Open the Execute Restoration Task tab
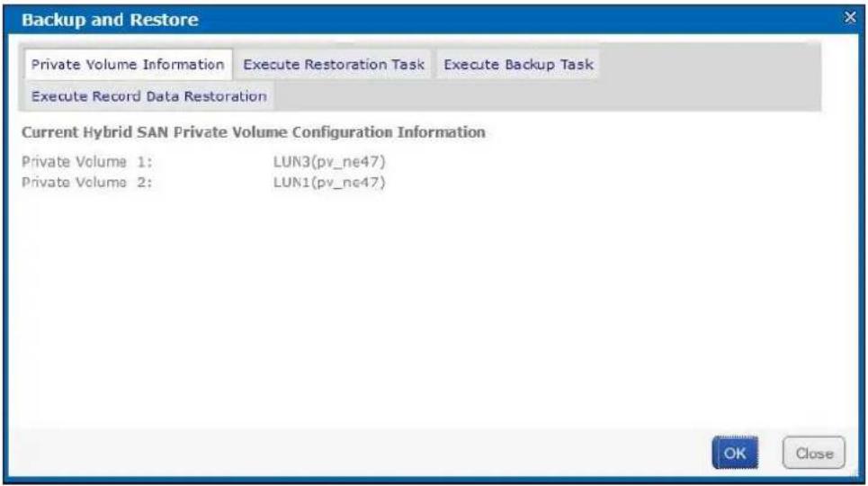This screenshot has width=868, height=486. coord(334,64)
